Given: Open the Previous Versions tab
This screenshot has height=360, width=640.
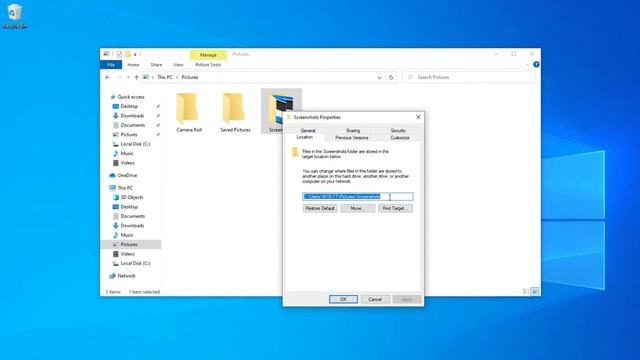Looking at the screenshot, I should pos(351,138).
